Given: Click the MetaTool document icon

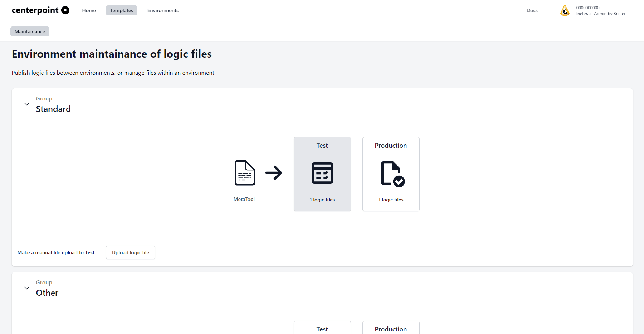Looking at the screenshot, I should pos(245,173).
